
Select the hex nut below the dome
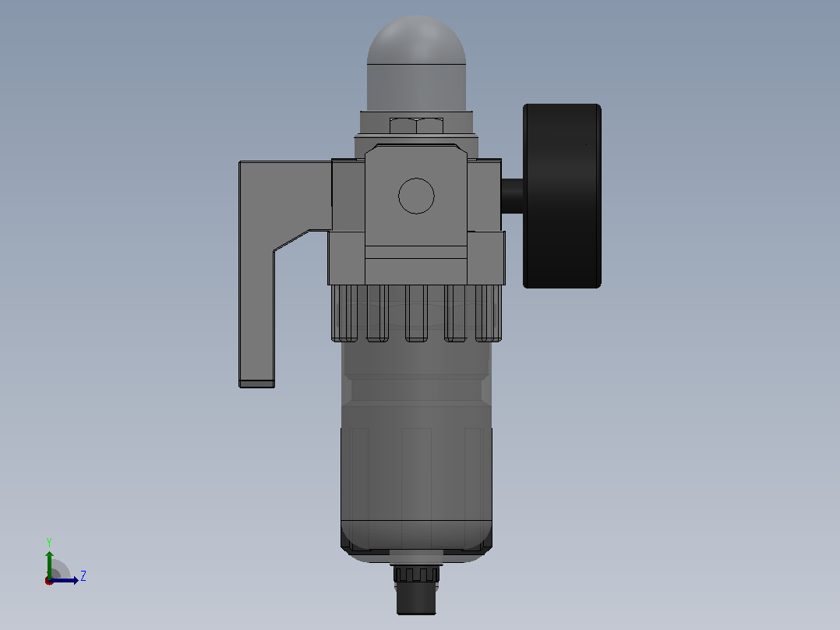(416, 126)
